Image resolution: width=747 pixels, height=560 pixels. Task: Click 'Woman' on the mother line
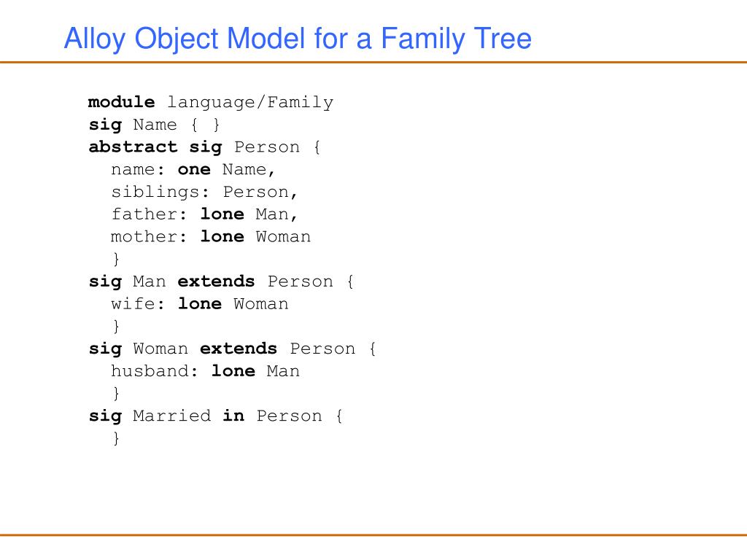click(x=283, y=237)
